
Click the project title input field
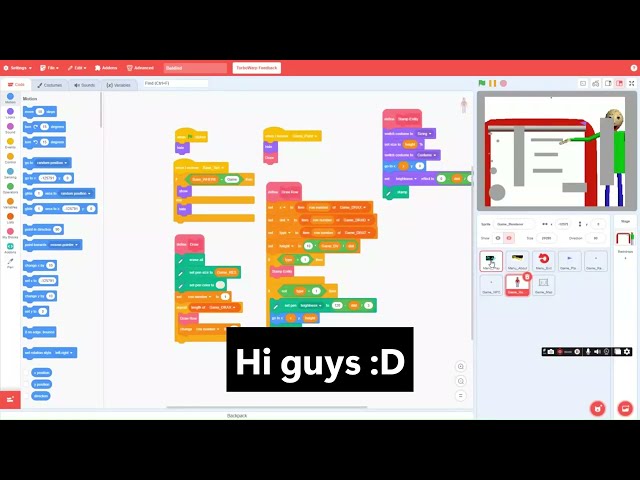click(x=195, y=68)
